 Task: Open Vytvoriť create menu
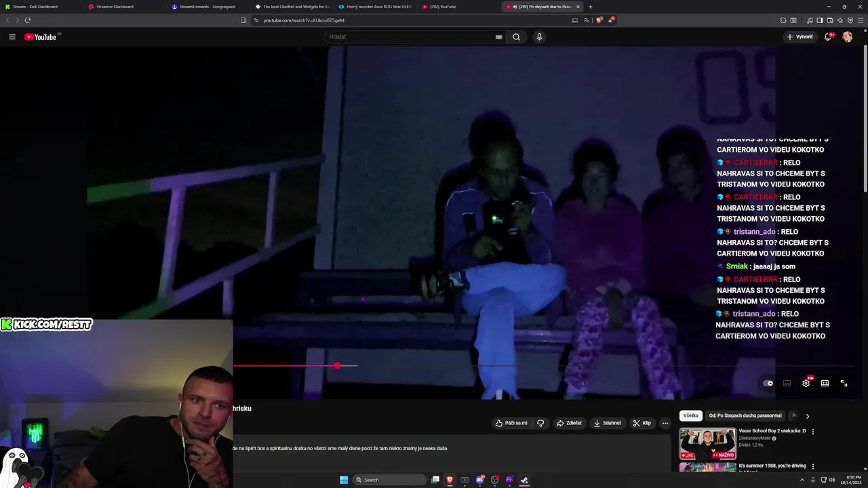(x=800, y=37)
